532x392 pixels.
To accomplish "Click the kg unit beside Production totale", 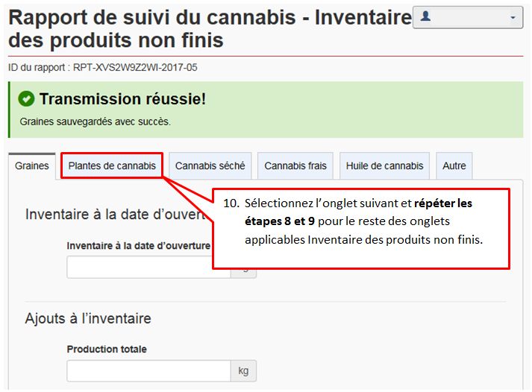I will coord(243,370).
